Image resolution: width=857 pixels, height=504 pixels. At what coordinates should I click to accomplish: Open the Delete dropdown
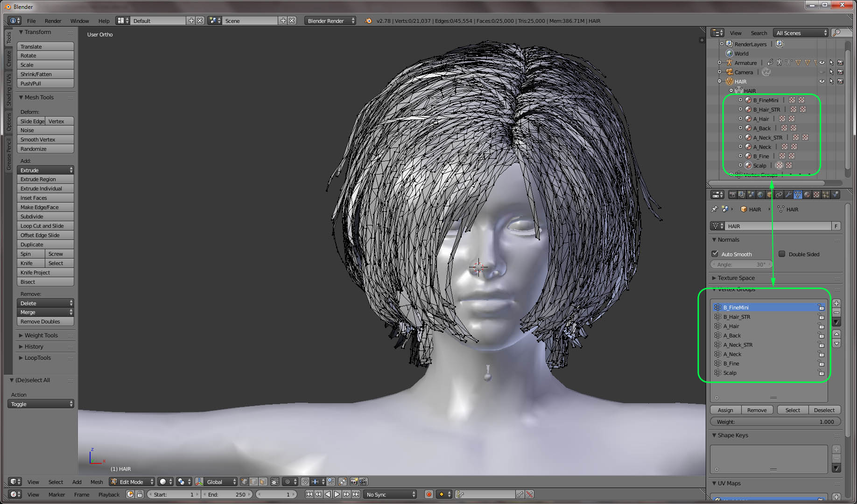[45, 303]
